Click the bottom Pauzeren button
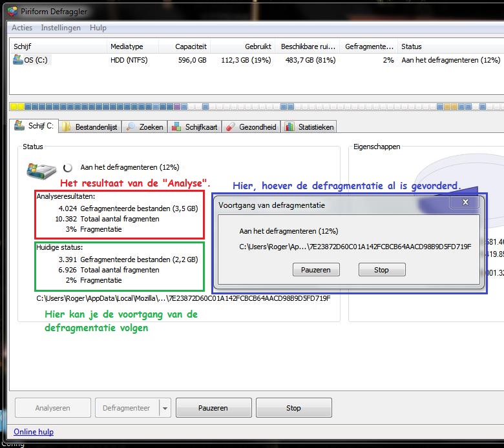The height and width of the screenshot is (448, 504). coord(213,408)
